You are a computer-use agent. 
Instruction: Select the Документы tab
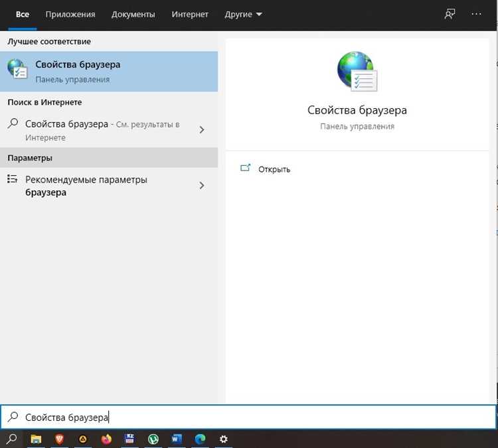coord(133,15)
